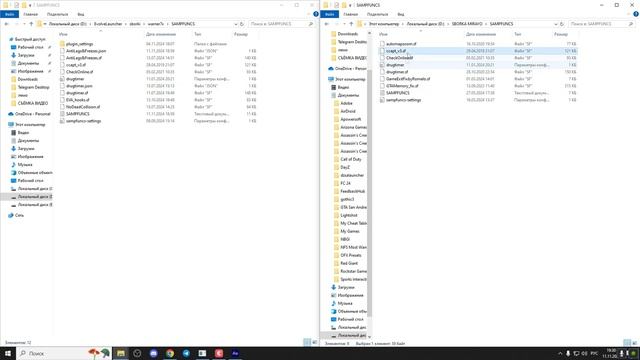Open Быстрый доступ in left navigation pane
The width and height of the screenshot is (640, 360).
click(29, 40)
